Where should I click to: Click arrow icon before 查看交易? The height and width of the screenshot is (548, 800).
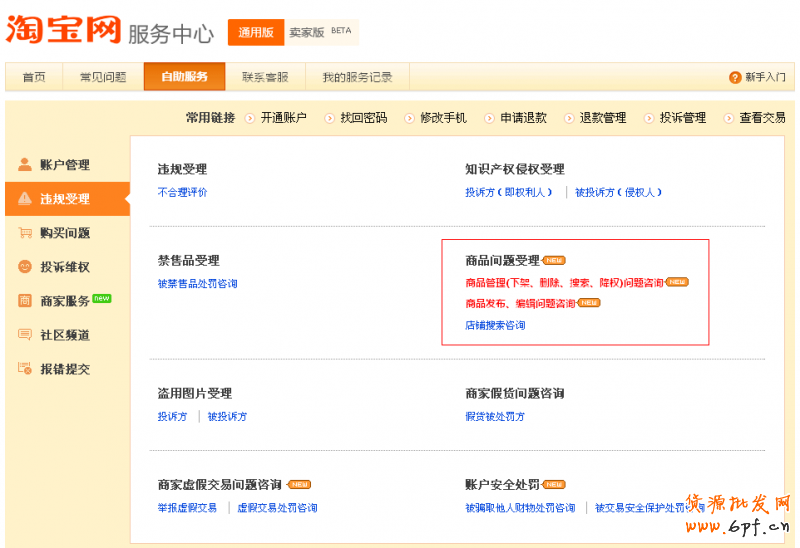pyautogui.click(x=729, y=118)
